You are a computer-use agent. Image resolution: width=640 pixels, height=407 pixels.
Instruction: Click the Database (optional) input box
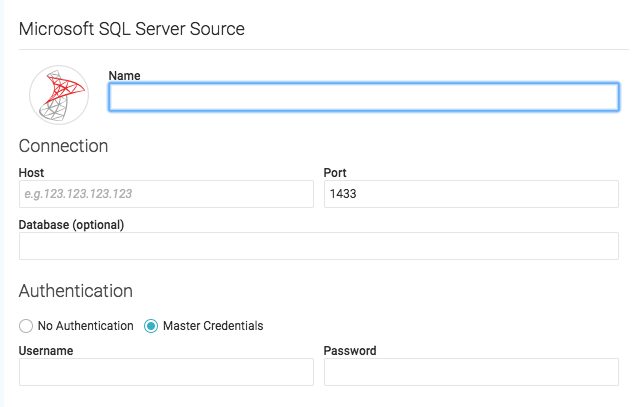tap(319, 246)
